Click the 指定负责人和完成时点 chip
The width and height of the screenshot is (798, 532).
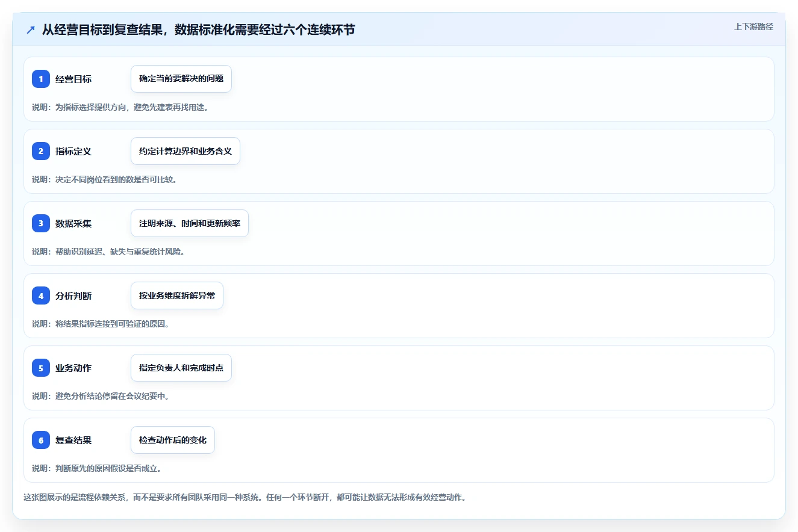coord(181,368)
